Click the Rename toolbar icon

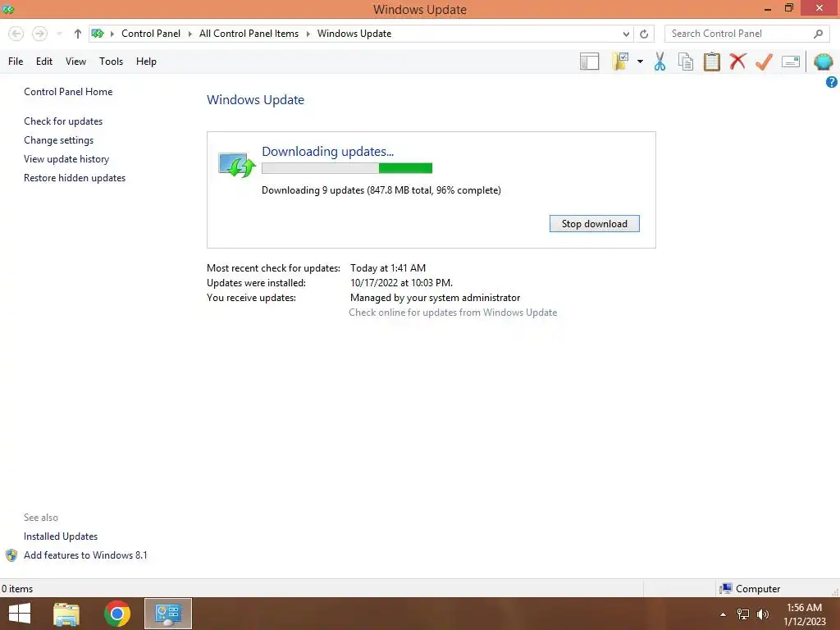791,62
